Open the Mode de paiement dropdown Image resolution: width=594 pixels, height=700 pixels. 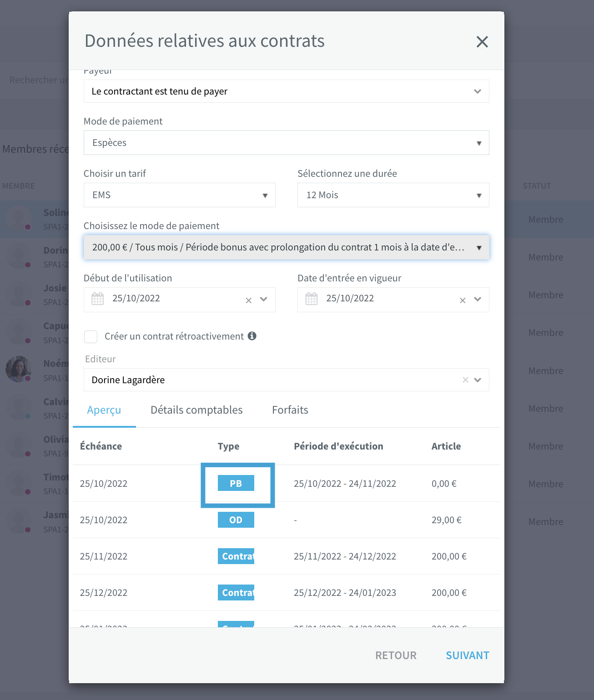pyautogui.click(x=286, y=143)
